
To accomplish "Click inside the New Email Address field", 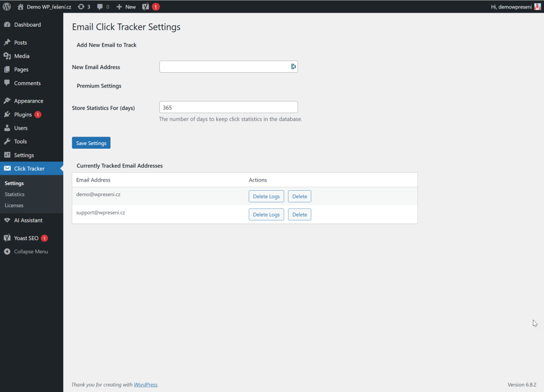I will pyautogui.click(x=228, y=66).
